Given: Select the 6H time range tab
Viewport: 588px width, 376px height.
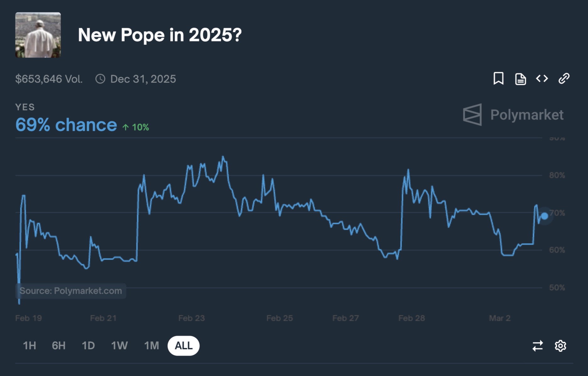Looking at the screenshot, I should 58,345.
